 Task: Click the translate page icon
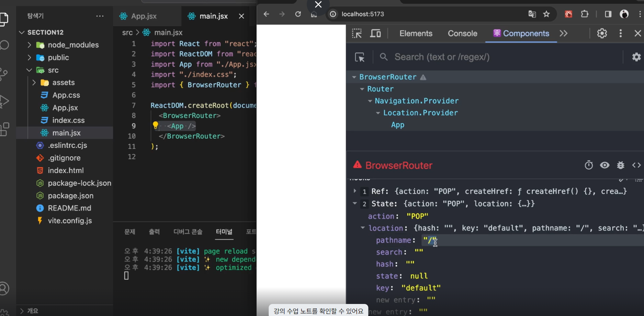(x=532, y=14)
